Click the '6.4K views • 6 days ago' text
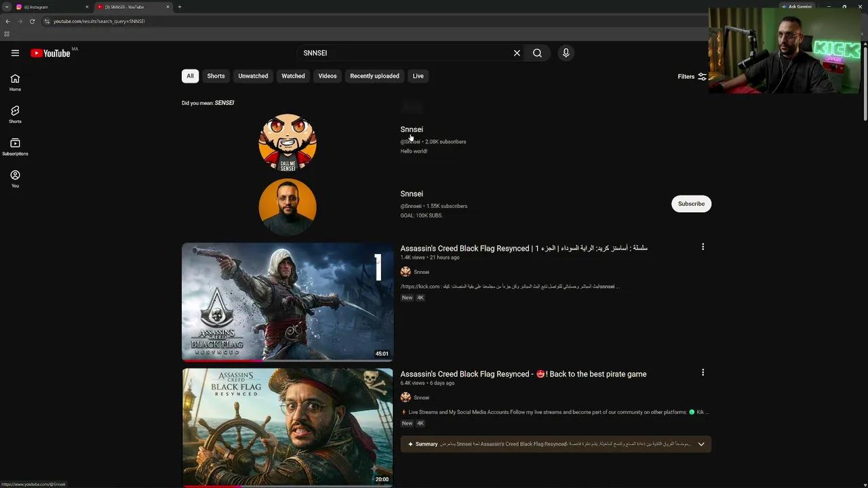This screenshot has width=868, height=488. [x=427, y=383]
